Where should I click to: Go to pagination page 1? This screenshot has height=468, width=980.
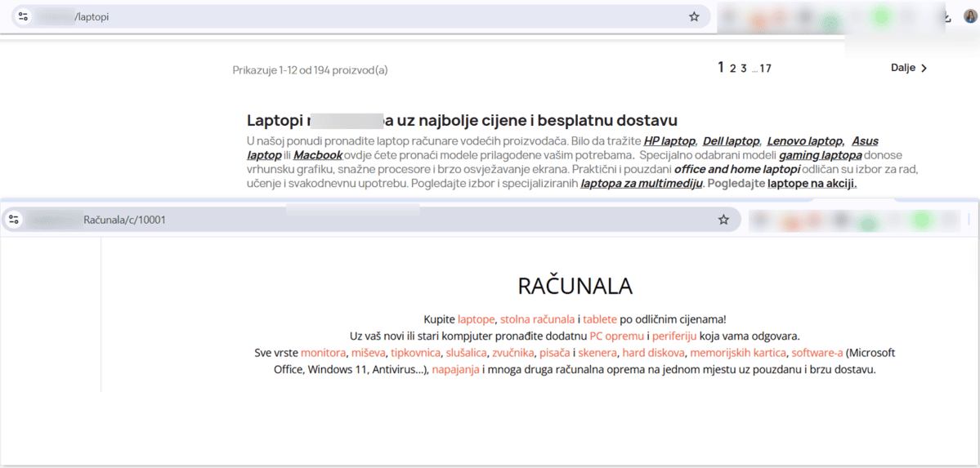tap(721, 68)
